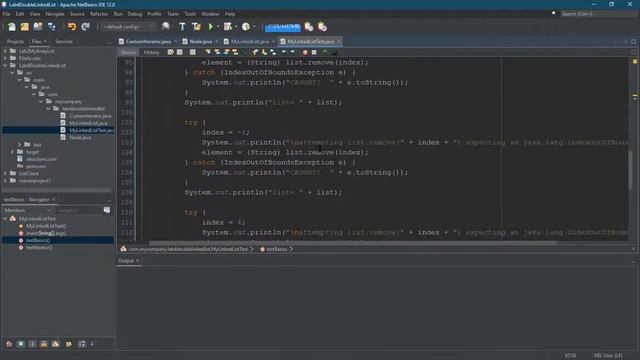
Task: Click the Build Project hammer icon
Action: pos(182,27)
